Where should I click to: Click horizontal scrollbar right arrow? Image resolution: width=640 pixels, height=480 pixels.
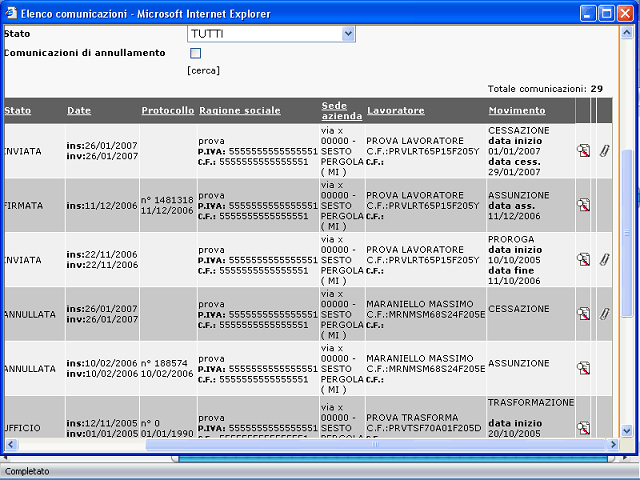coord(613,444)
